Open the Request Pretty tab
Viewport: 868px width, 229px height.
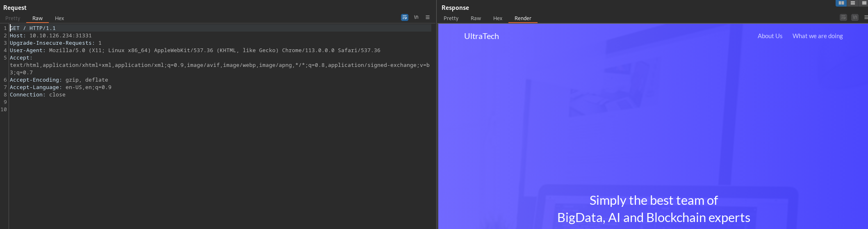[13, 18]
